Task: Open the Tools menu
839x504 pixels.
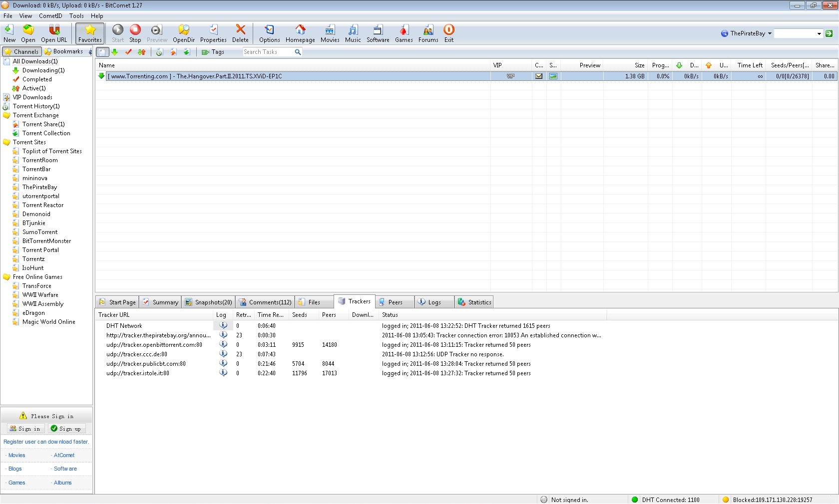Action: (x=76, y=16)
